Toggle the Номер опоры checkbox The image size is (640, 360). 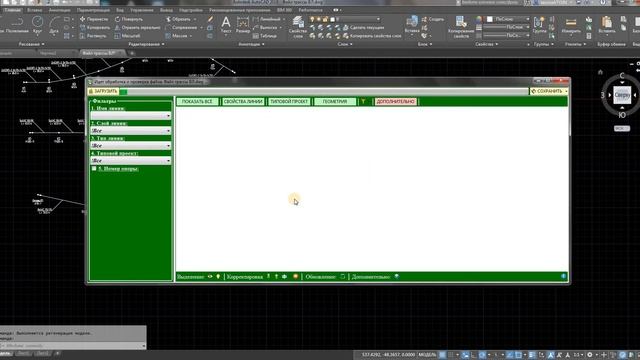click(x=94, y=168)
